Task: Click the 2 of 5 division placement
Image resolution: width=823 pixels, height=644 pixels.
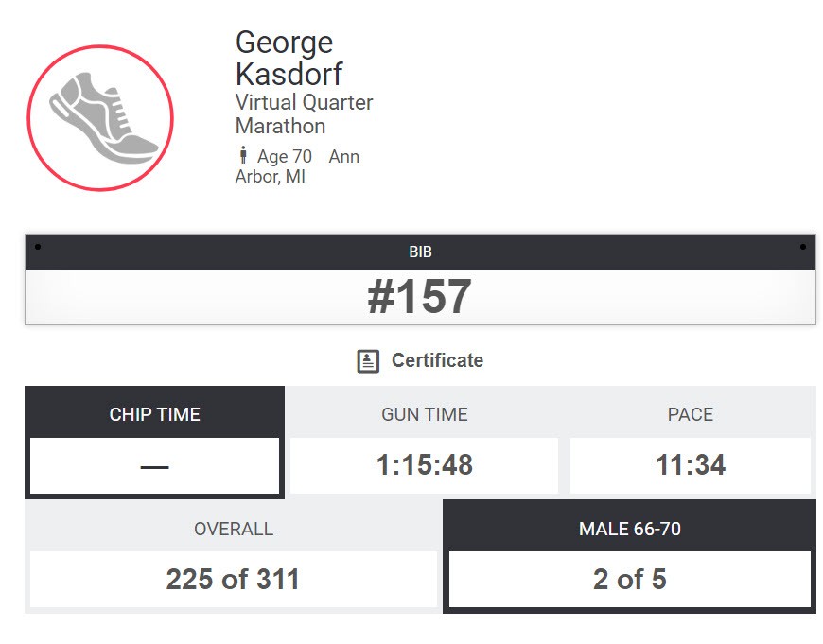Action: 629,579
